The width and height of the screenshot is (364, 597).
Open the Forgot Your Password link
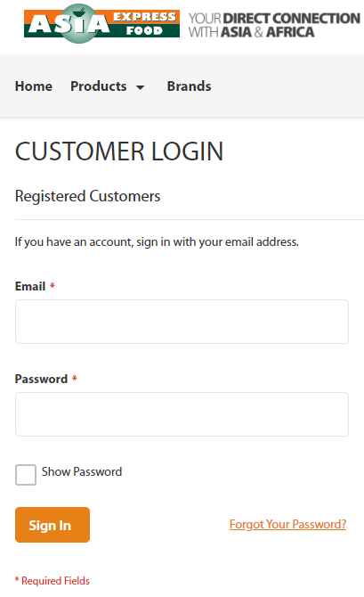[x=287, y=524]
